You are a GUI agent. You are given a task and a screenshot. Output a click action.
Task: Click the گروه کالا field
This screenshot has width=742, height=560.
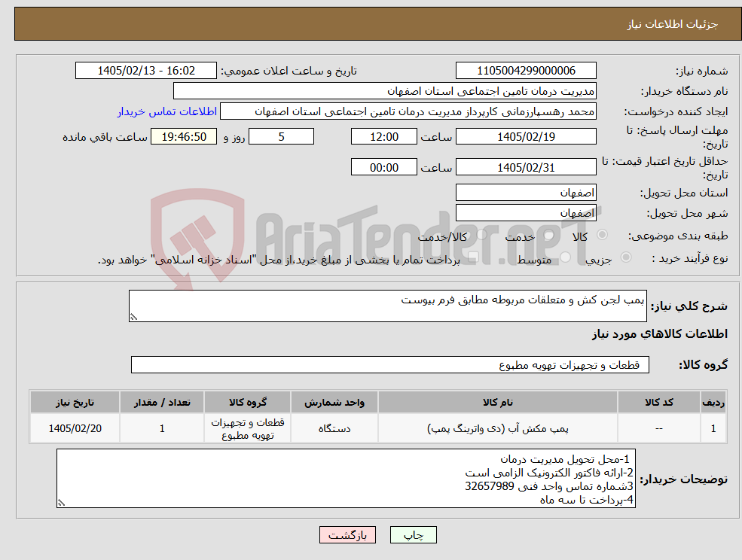(390, 364)
